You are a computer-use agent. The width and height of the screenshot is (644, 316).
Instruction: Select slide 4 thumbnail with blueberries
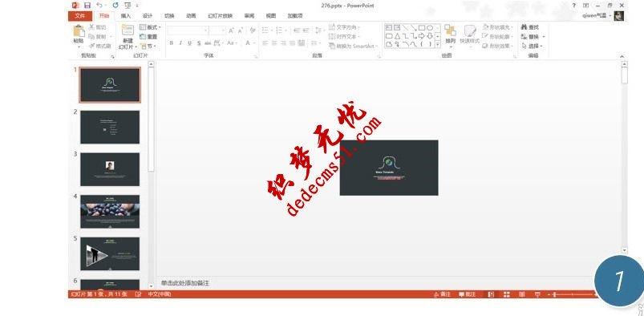click(110, 211)
